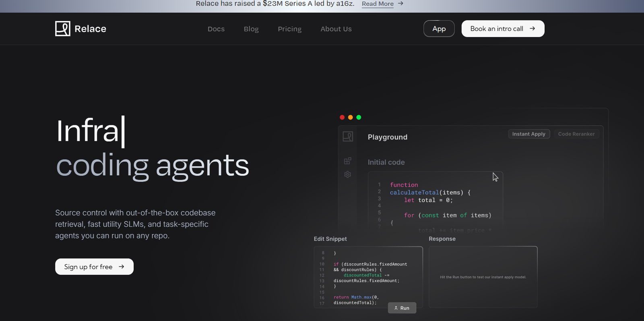Switch to the Code Reranker tab
The width and height of the screenshot is (644, 321).
tap(576, 134)
